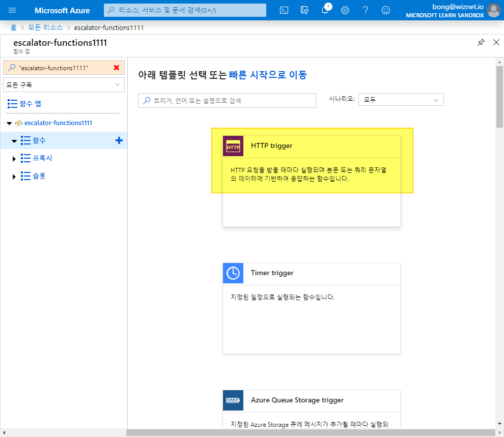Click the HTTP trigger template icon

233,146
